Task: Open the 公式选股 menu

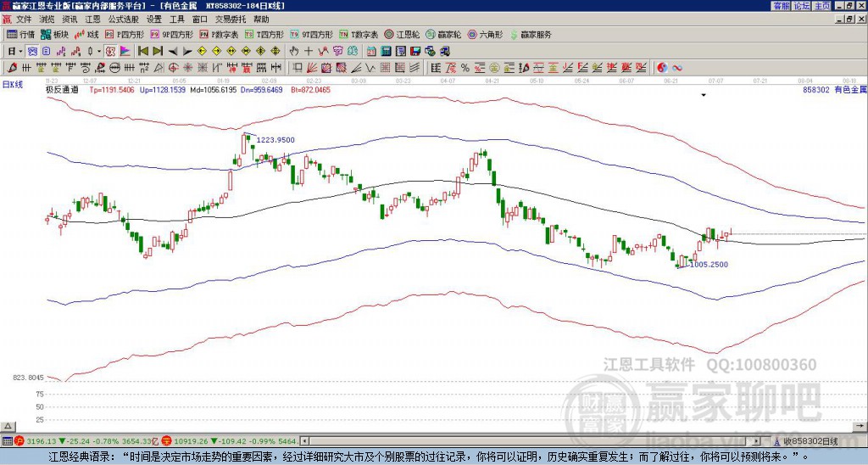Action: pyautogui.click(x=124, y=20)
